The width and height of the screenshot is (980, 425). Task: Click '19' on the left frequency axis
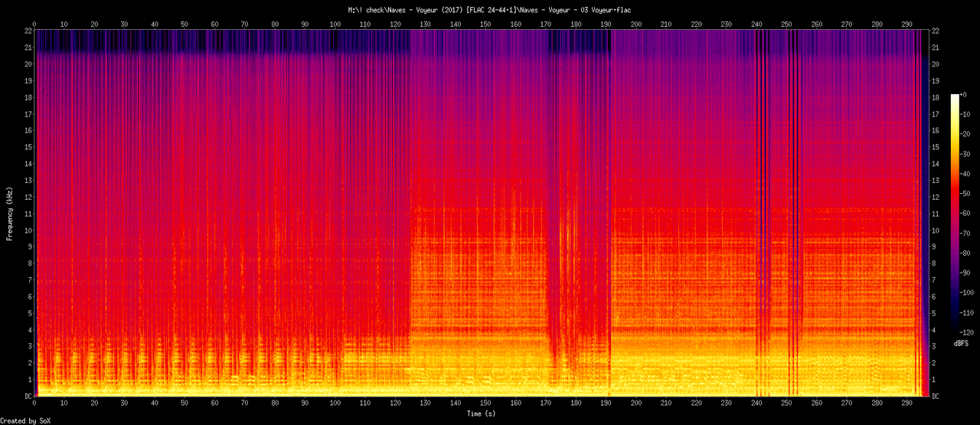point(28,80)
